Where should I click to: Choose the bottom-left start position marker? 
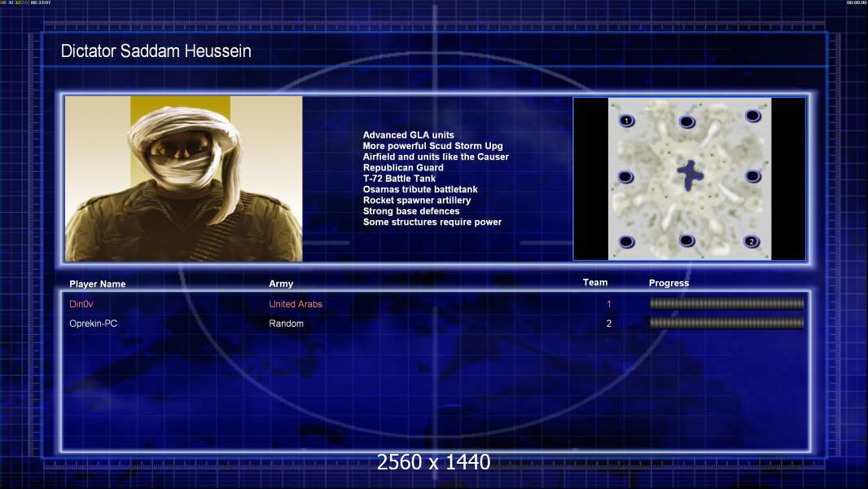(x=626, y=241)
